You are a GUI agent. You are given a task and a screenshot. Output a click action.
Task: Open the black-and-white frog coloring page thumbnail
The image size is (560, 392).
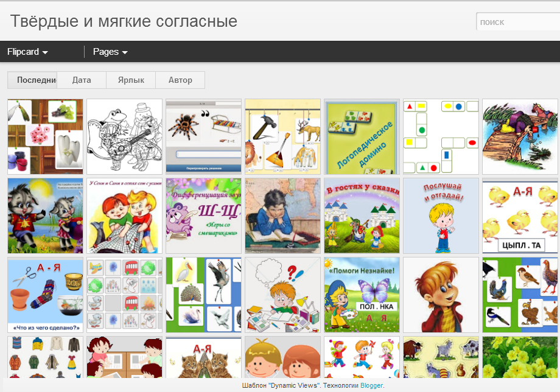point(125,137)
